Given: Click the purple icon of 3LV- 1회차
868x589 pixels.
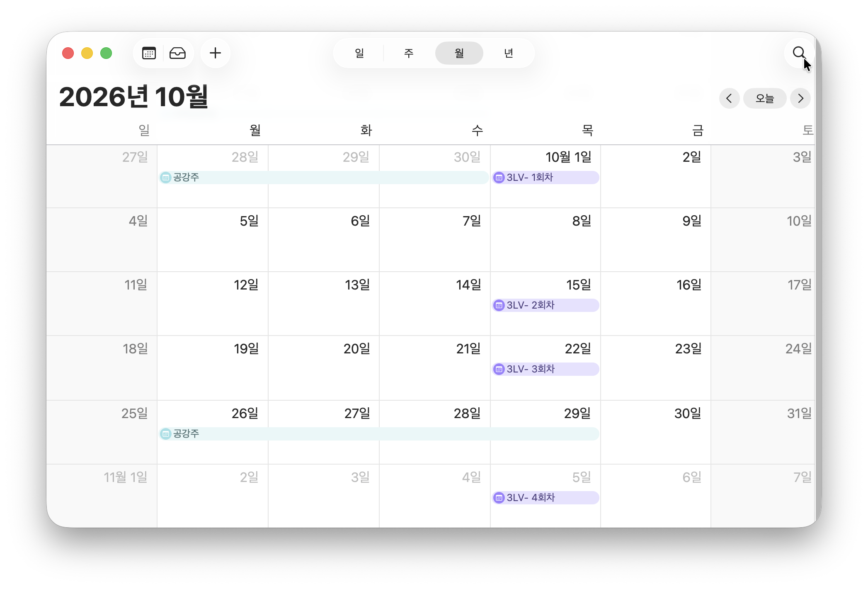Looking at the screenshot, I should pyautogui.click(x=499, y=178).
